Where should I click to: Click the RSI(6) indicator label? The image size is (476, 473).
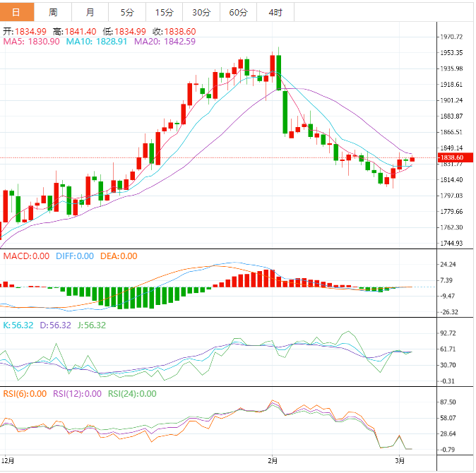pyautogui.click(x=24, y=394)
